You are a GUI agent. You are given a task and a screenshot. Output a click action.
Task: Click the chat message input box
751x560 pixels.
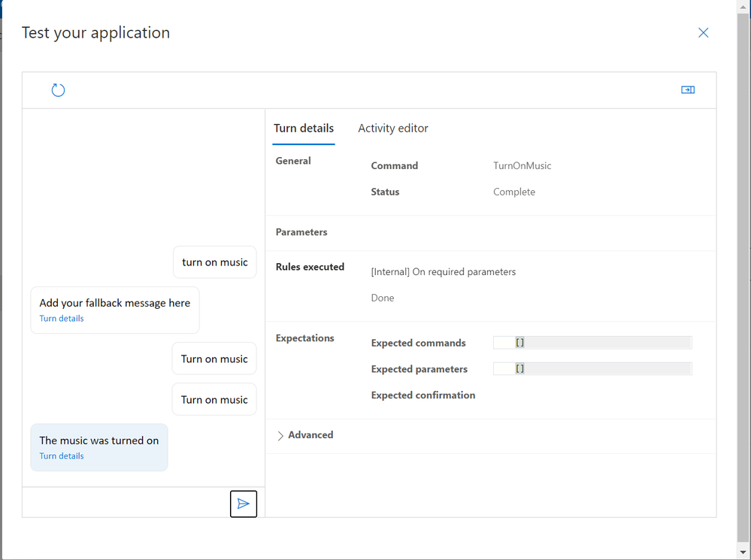click(126, 504)
